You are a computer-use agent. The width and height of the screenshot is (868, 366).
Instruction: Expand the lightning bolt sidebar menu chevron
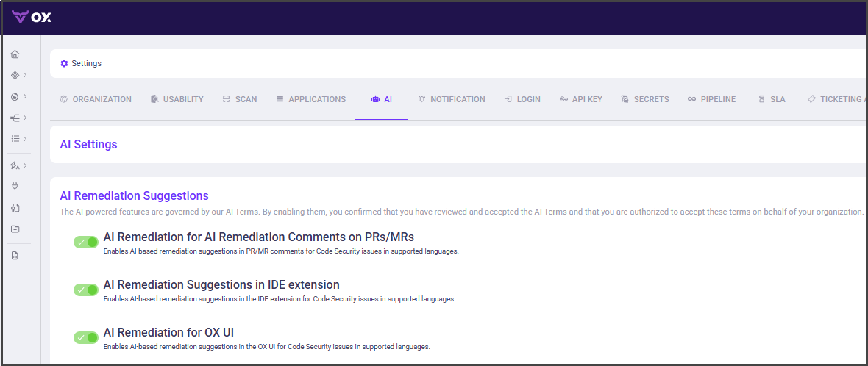(x=25, y=165)
